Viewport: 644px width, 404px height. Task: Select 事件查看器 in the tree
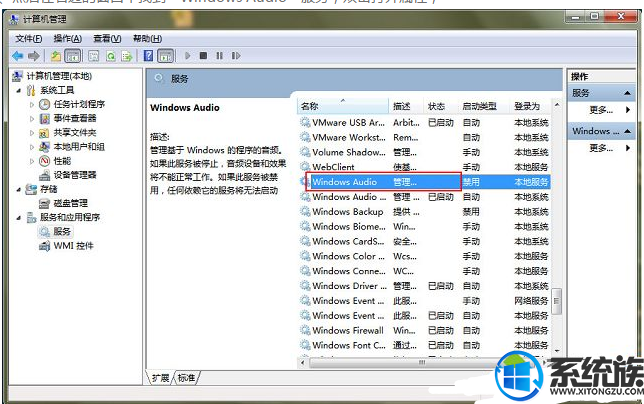(75, 119)
